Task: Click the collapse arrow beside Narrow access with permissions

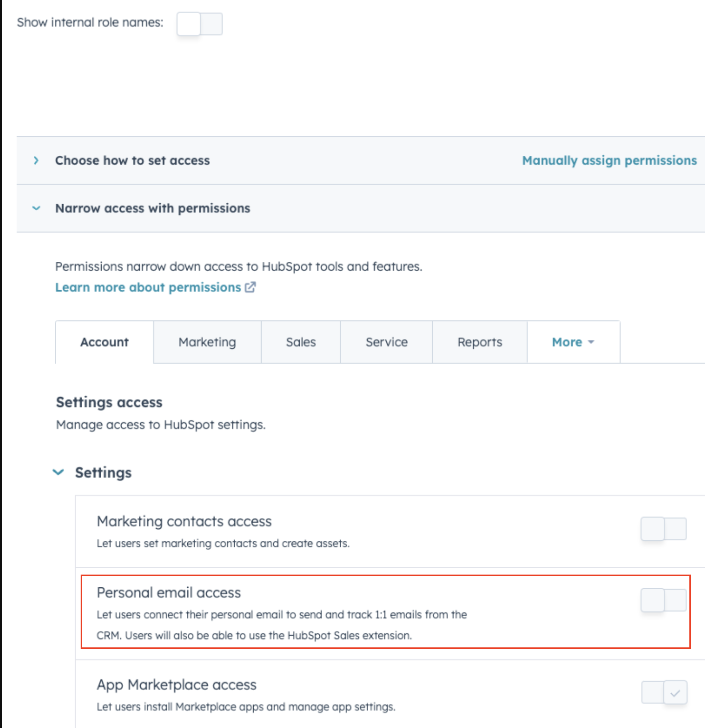Action: coord(36,208)
